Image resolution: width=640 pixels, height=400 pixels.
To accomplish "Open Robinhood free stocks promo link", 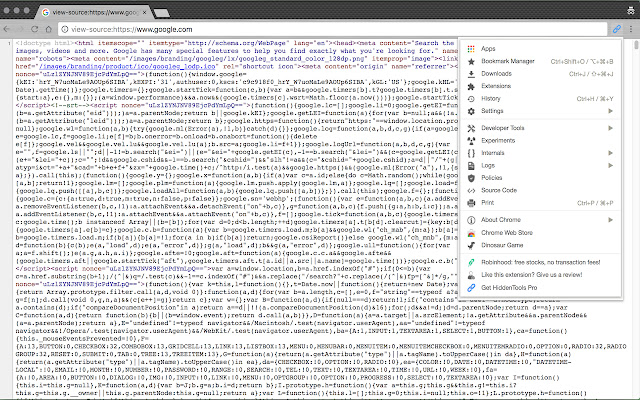I will (540, 262).
